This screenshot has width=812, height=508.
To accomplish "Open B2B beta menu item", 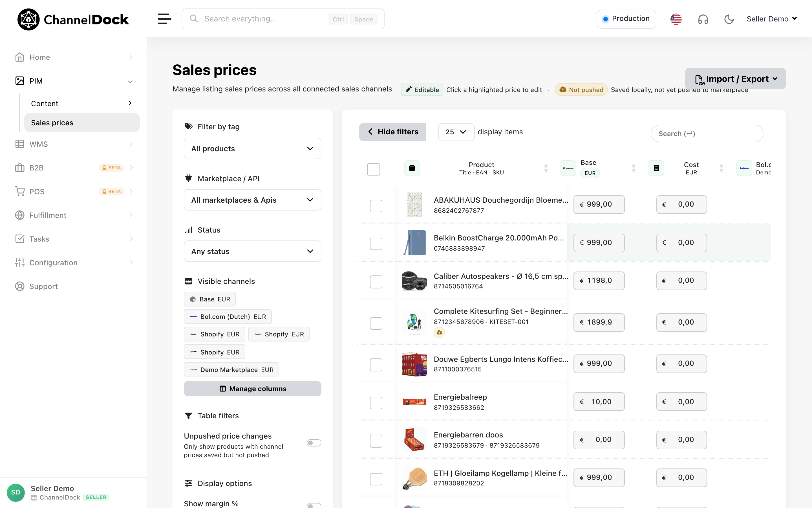I will pyautogui.click(x=74, y=168).
